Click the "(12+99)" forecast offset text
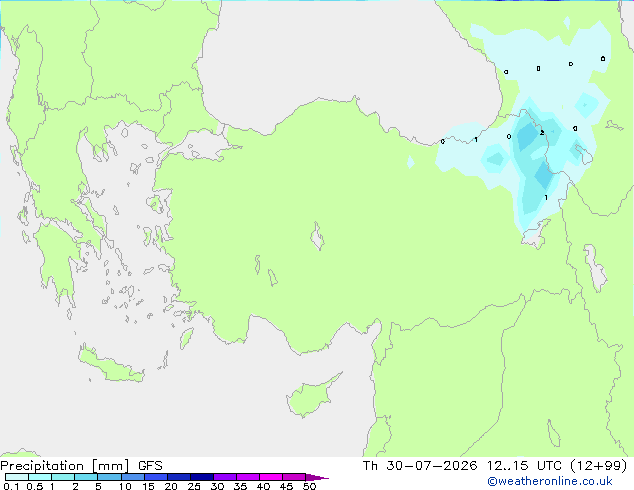 click(x=598, y=466)
